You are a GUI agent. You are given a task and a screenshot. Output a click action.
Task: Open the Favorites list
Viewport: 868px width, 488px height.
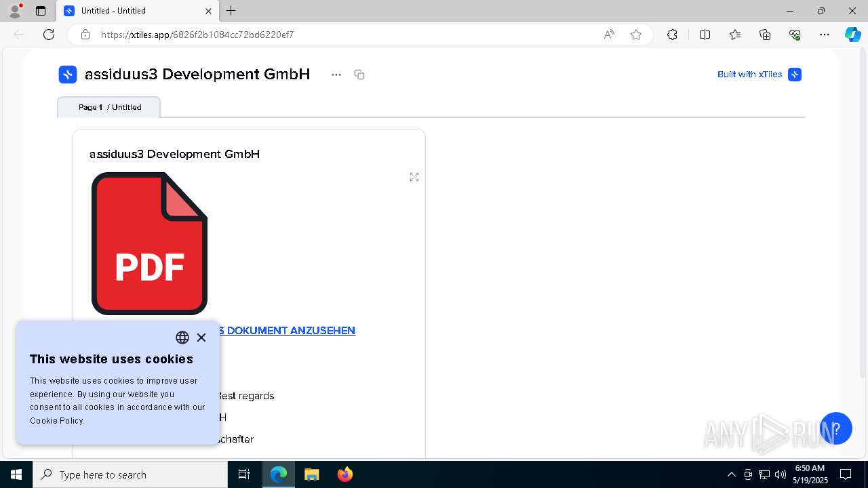(x=735, y=35)
